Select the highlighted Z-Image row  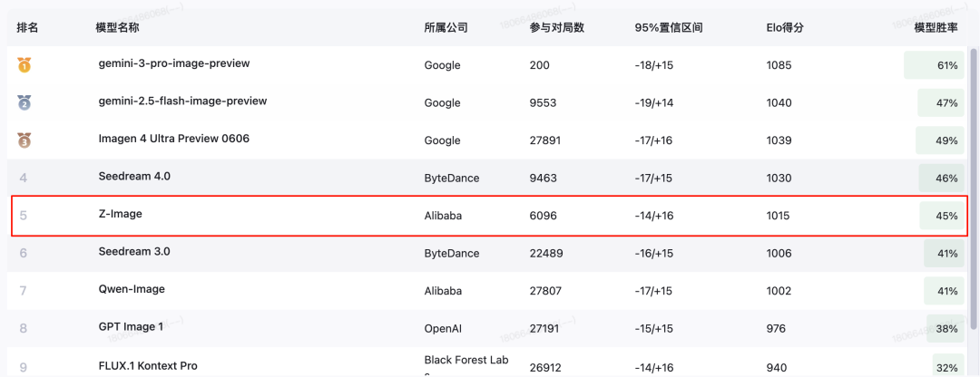[489, 216]
